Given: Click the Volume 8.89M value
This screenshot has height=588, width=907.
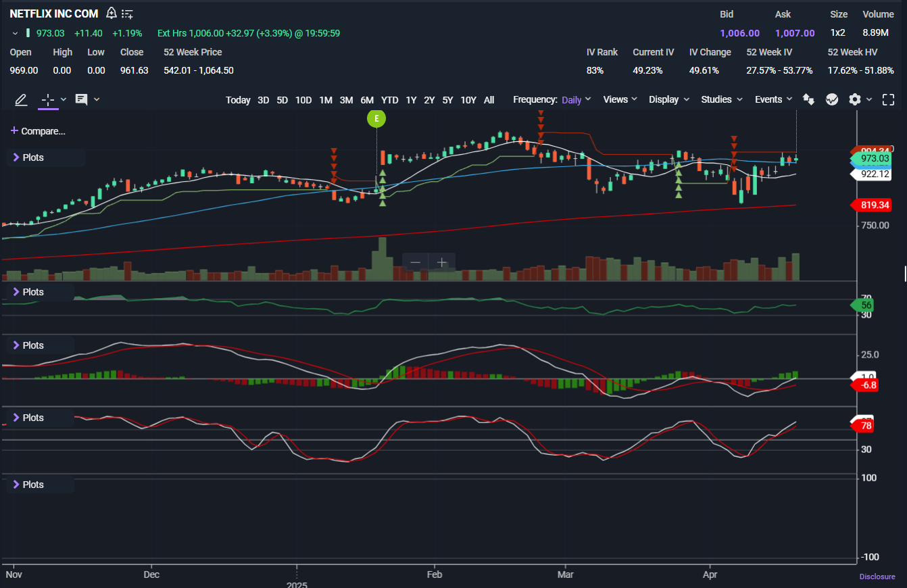Looking at the screenshot, I should tap(875, 32).
